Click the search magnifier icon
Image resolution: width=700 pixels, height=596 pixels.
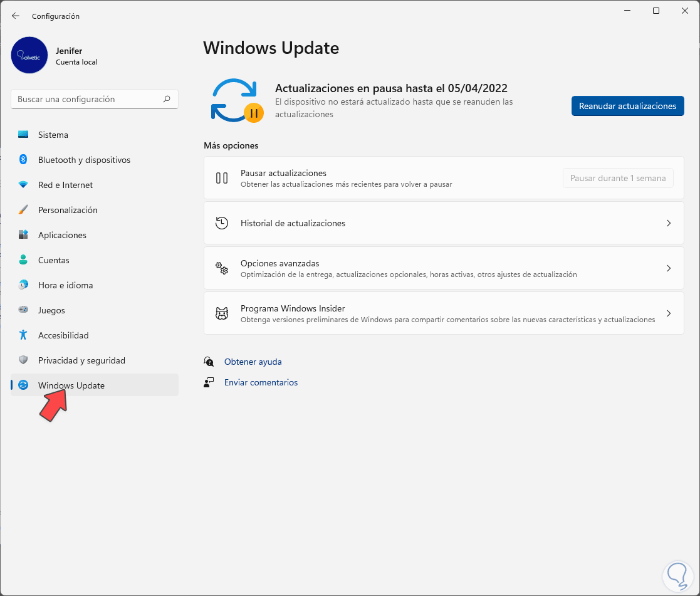tap(167, 99)
